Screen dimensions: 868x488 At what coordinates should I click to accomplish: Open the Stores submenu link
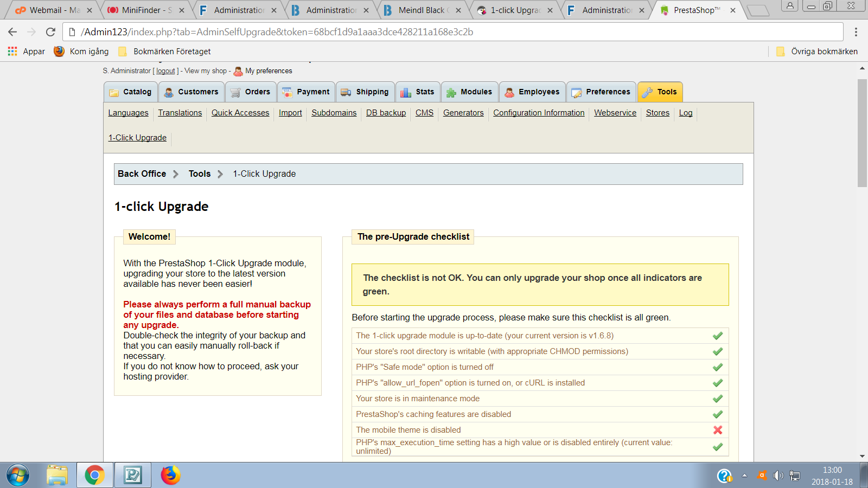(x=658, y=113)
